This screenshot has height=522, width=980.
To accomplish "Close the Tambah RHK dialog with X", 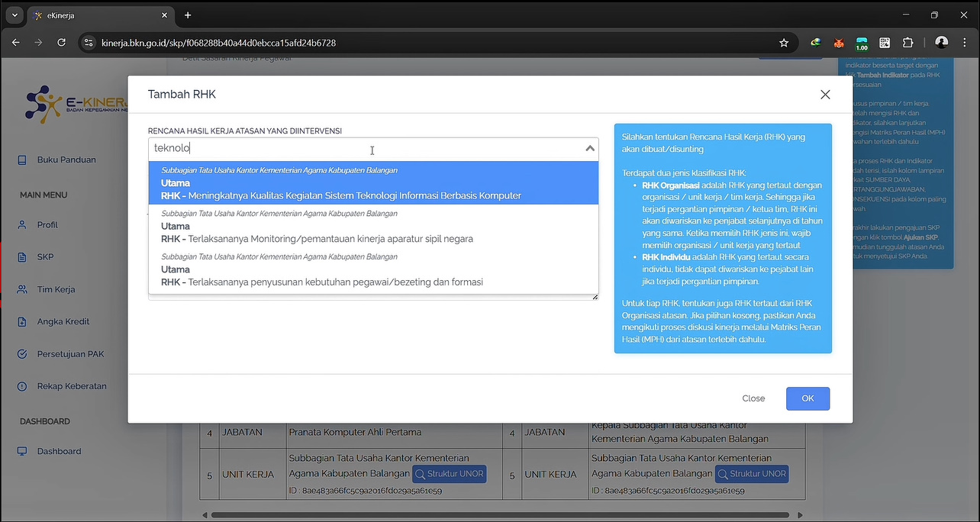I will pyautogui.click(x=824, y=95).
